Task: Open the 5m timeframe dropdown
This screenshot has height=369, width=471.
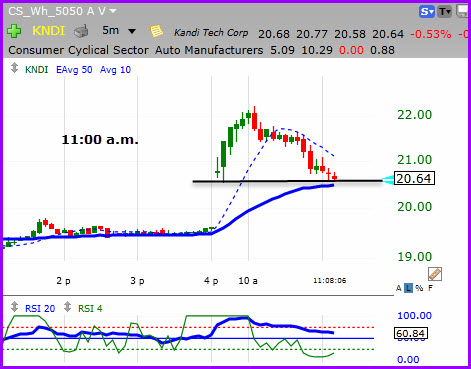Action: pyautogui.click(x=119, y=31)
